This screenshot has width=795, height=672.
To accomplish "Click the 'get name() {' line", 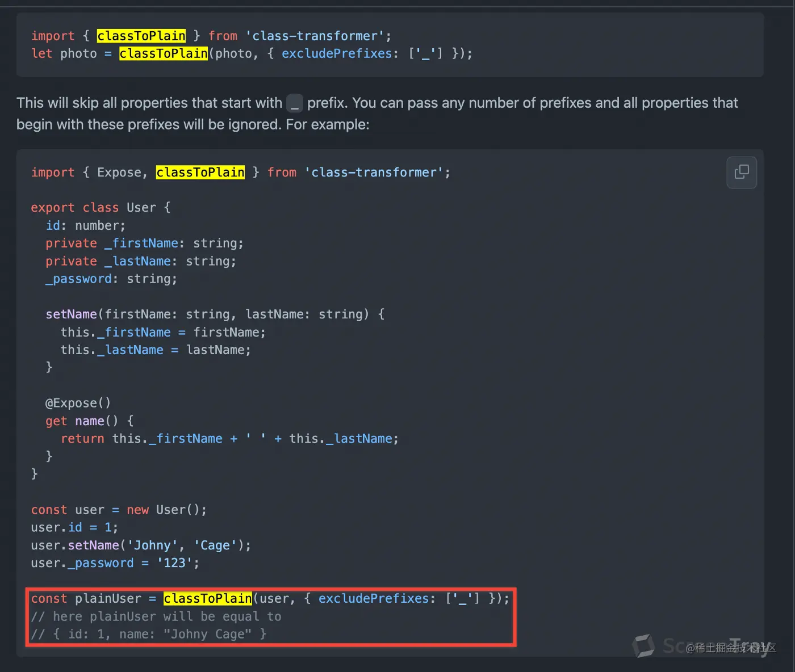I will click(x=90, y=421).
